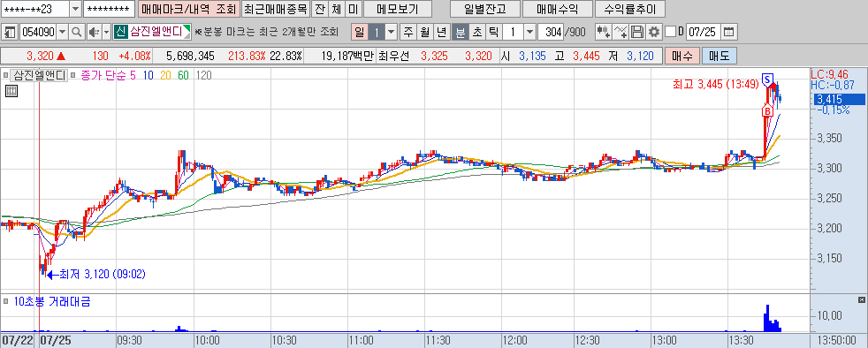Toggle the 분 (minute) chart period
The image size is (868, 348).
461,32
